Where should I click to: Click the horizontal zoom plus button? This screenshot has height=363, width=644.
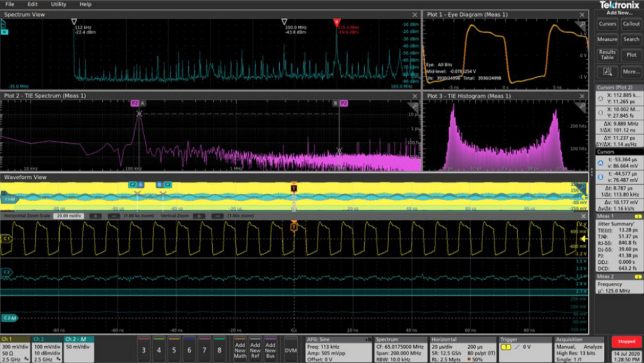tap(95, 216)
